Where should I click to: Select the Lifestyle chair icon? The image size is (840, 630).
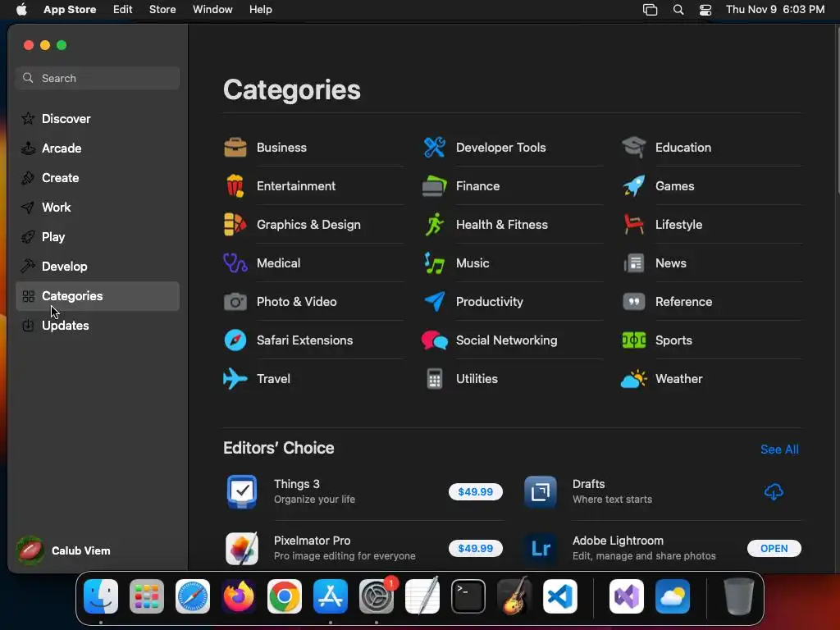click(634, 225)
